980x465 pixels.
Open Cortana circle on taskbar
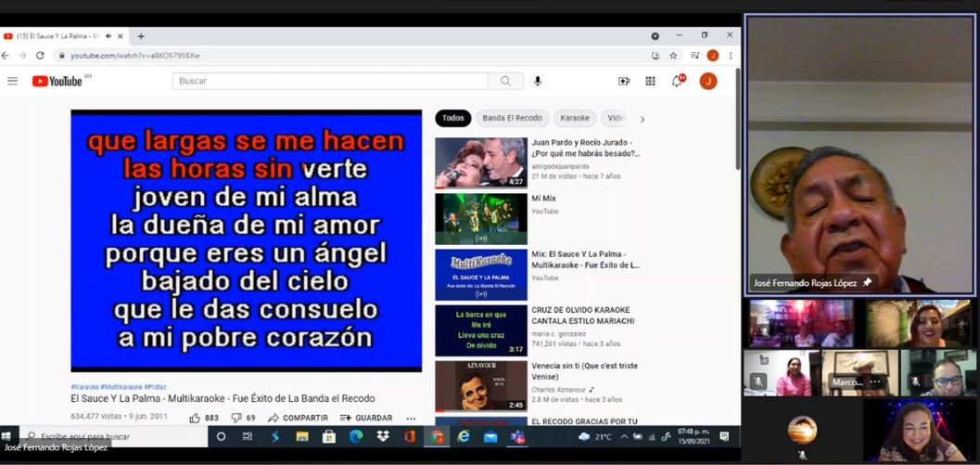click(220, 437)
